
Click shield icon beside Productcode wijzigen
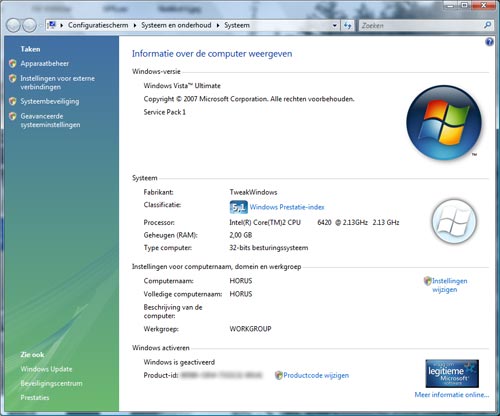point(278,375)
